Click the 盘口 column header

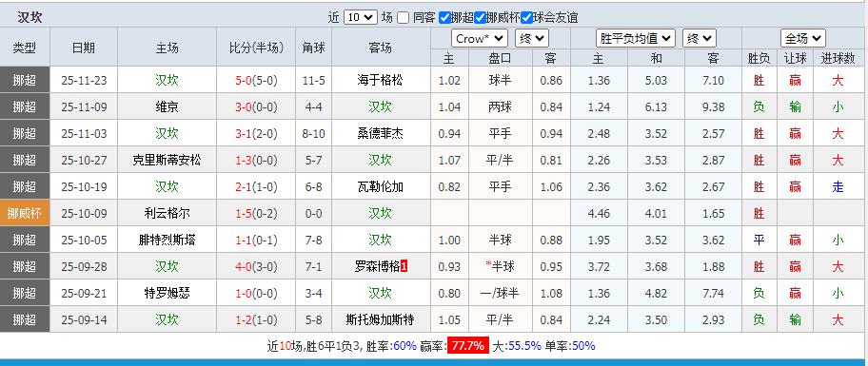click(x=501, y=58)
